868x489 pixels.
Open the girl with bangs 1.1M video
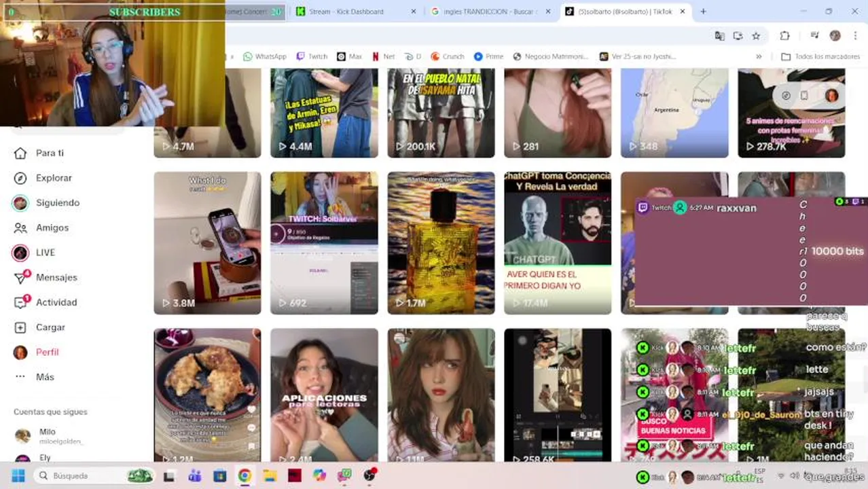(x=441, y=395)
